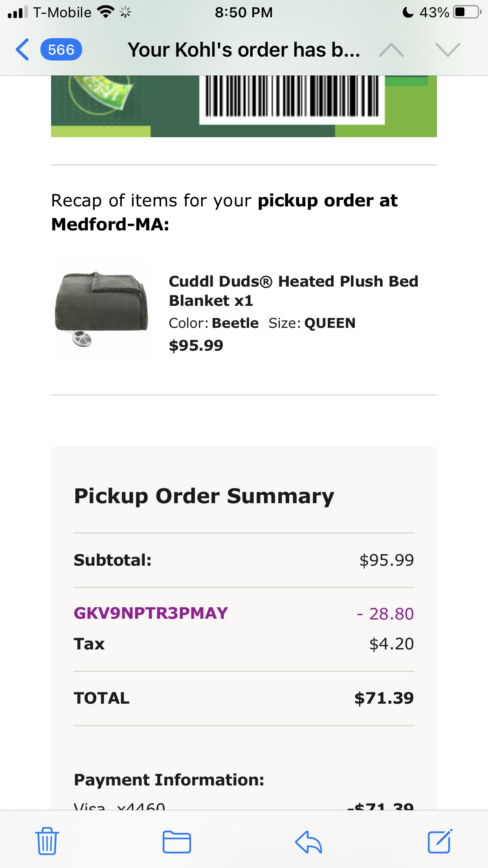488x868 pixels.
Task: Tap the pickup barcode image
Action: click(x=292, y=97)
